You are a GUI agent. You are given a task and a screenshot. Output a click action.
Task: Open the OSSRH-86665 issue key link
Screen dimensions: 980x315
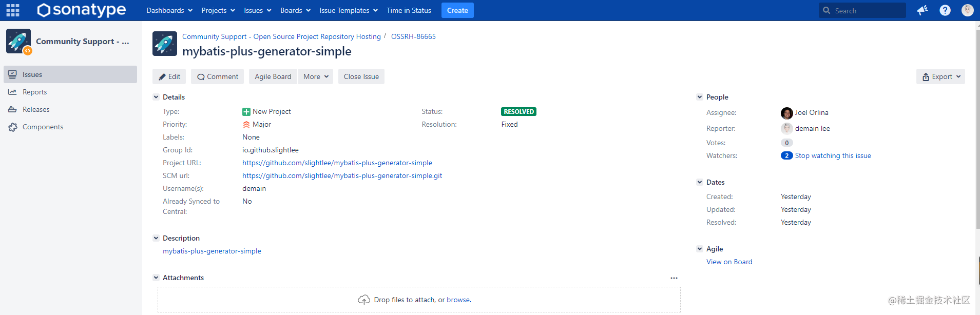[413, 36]
